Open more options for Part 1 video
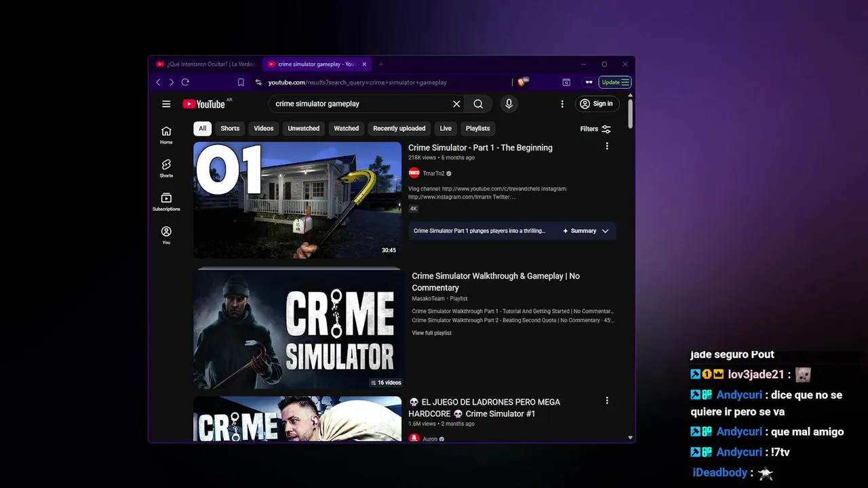This screenshot has width=868, height=488. point(607,146)
